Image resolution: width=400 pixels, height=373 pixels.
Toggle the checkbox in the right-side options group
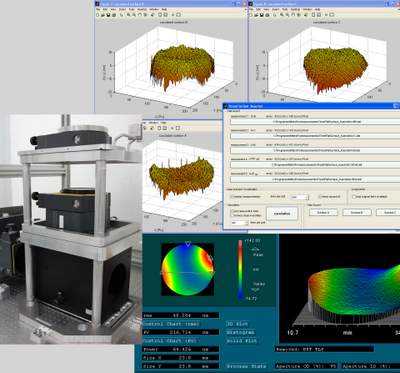(x=354, y=197)
